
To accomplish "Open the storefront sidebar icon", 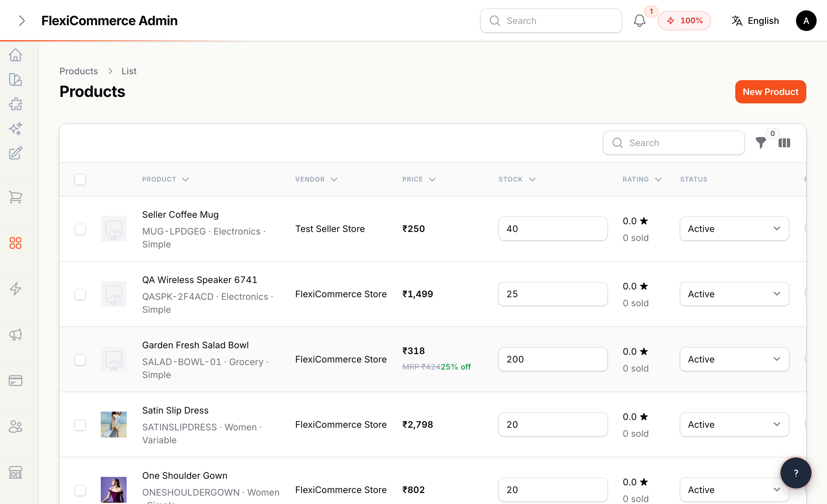I will [x=16, y=472].
